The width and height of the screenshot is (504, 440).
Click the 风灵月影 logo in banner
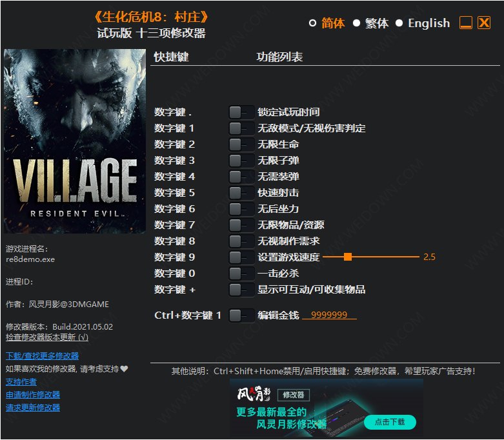254,394
